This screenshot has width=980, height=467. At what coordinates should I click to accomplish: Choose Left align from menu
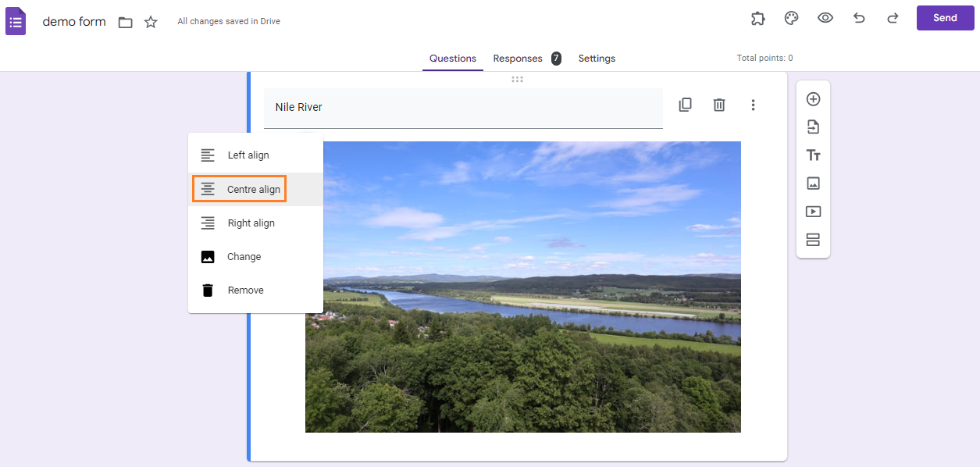255,155
